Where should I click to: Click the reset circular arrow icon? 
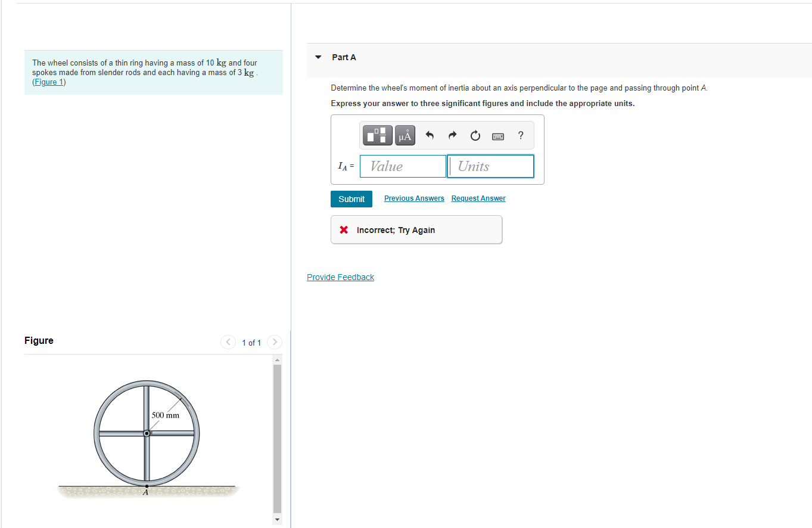(x=475, y=136)
